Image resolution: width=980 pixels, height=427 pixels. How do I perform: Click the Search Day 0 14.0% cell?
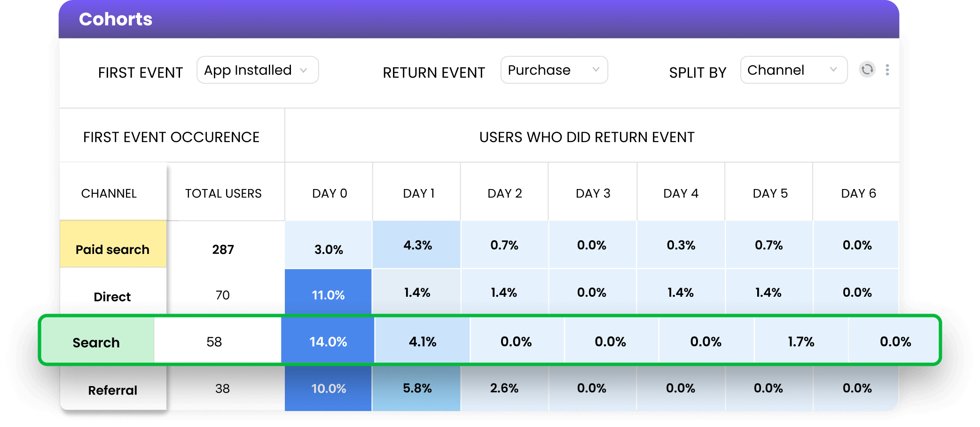tap(328, 341)
